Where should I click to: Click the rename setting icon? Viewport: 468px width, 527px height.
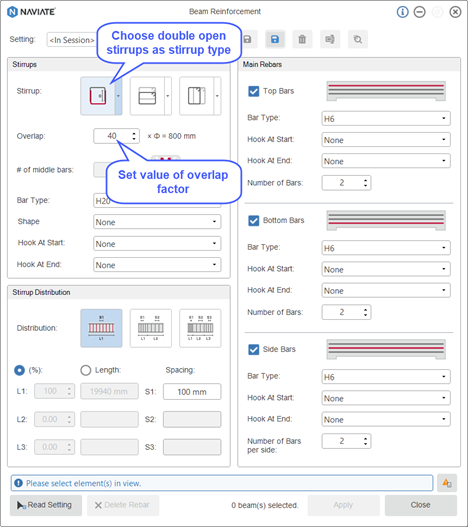330,39
